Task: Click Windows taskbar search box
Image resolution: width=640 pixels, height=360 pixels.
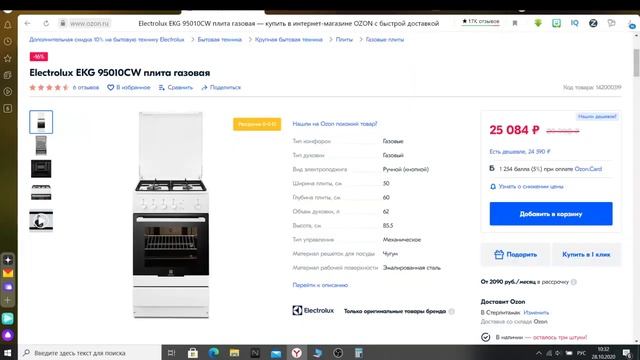Action: pos(90,353)
